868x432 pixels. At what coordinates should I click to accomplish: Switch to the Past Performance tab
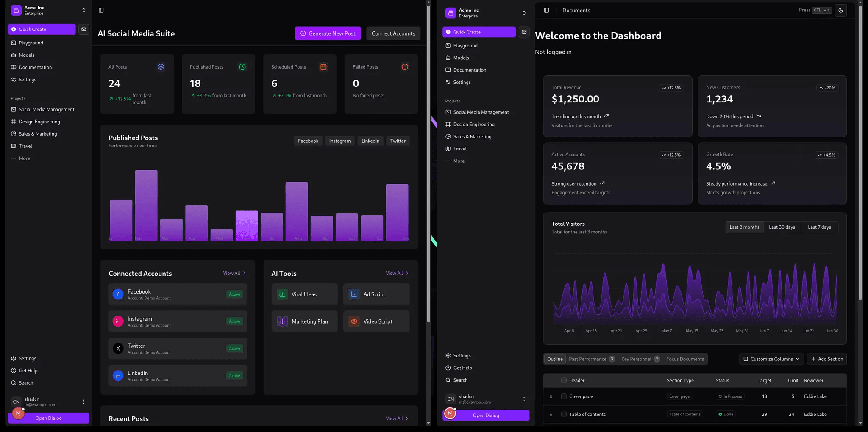point(592,359)
